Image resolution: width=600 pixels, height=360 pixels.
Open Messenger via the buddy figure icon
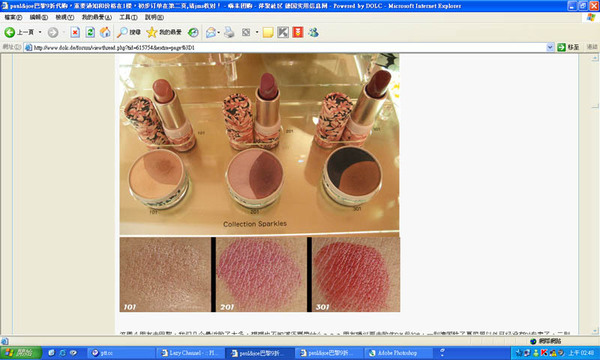[313, 33]
